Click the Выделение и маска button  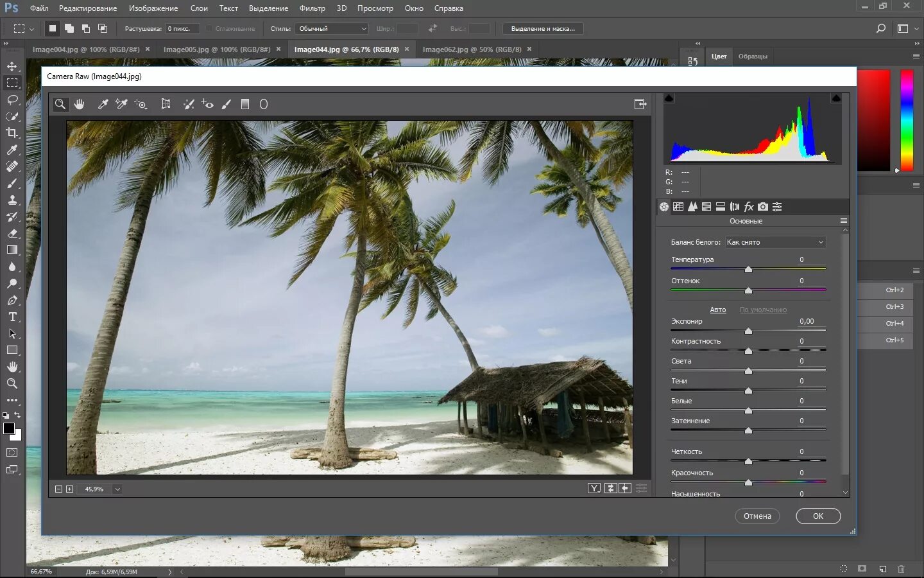[543, 29]
